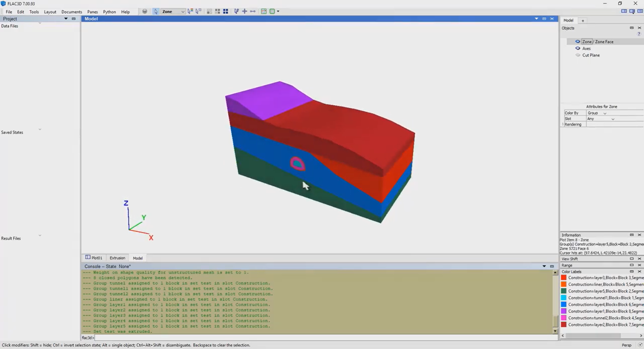Click the Zone selection tool icon
The image size is (644, 349).
(x=156, y=11)
